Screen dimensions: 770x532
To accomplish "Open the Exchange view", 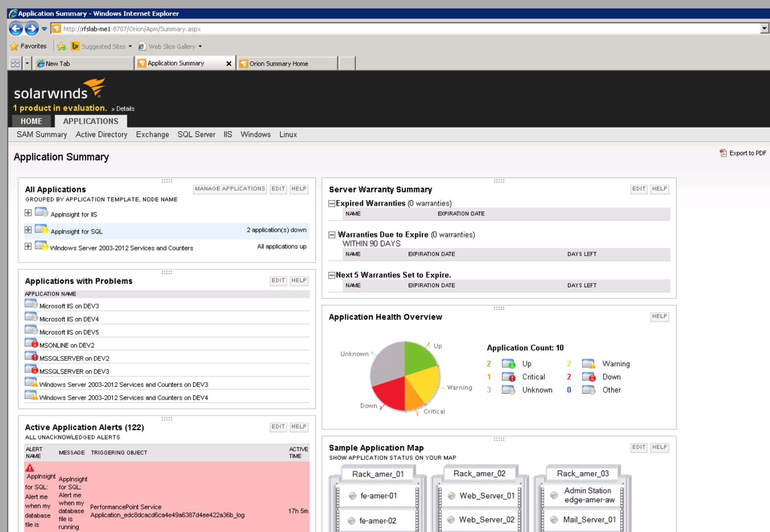I will 153,134.
